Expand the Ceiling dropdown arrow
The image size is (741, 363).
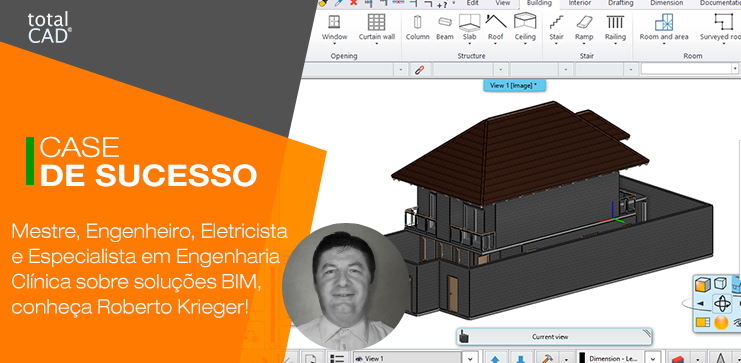(x=525, y=44)
